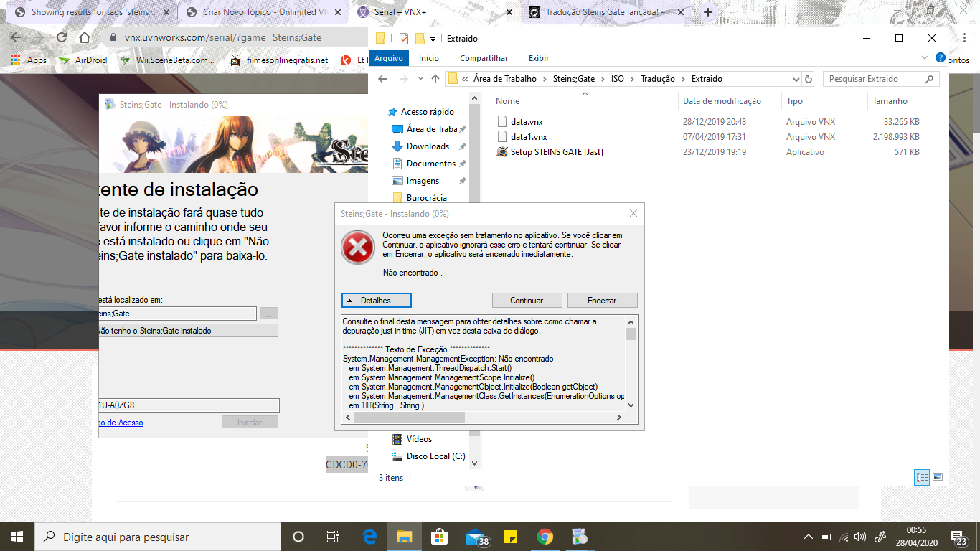Sort files by the Tamanho column
Screen dimensions: 980x551
890,101
